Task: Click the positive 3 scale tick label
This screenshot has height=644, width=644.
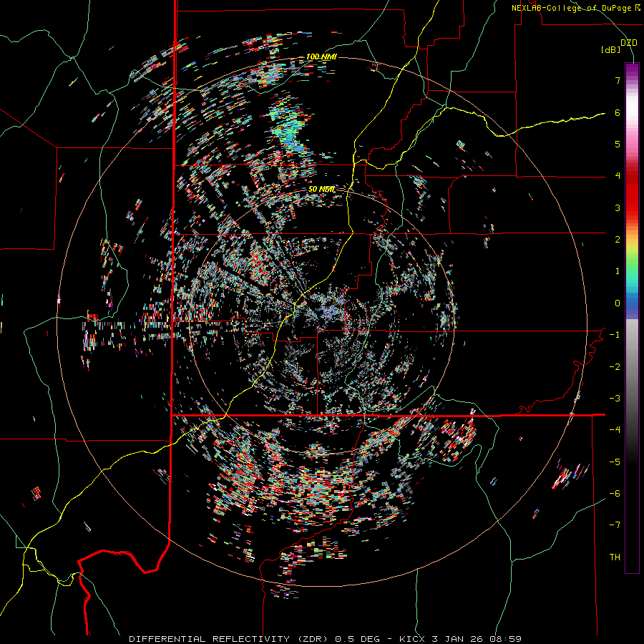Action: pos(618,208)
